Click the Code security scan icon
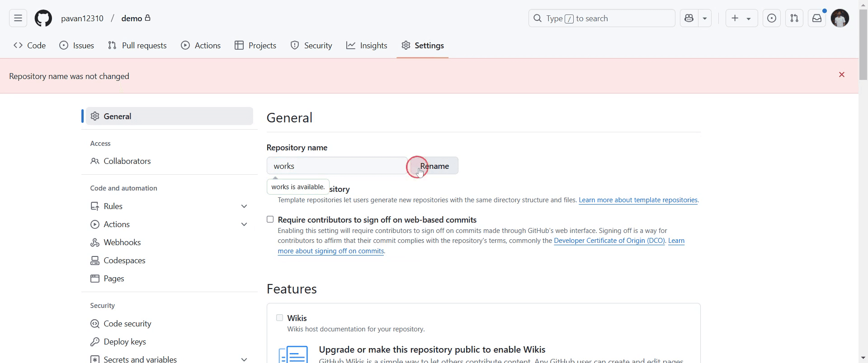 coord(95,324)
